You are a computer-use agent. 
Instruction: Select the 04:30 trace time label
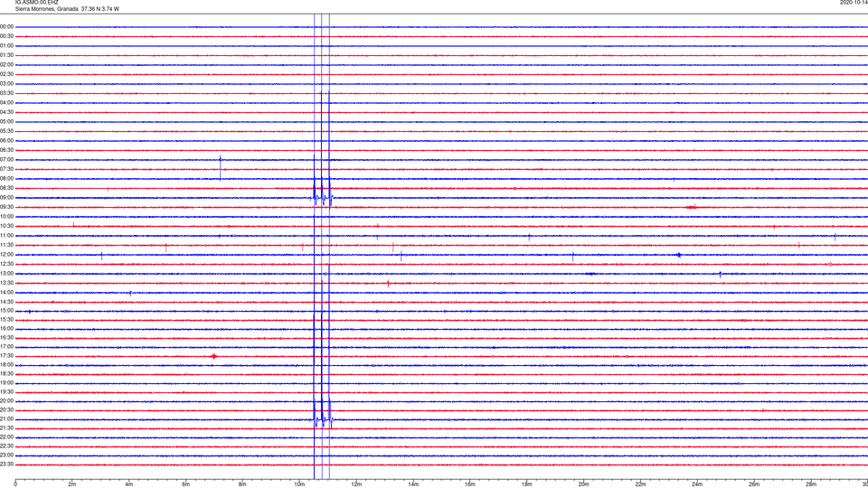pos(6,112)
